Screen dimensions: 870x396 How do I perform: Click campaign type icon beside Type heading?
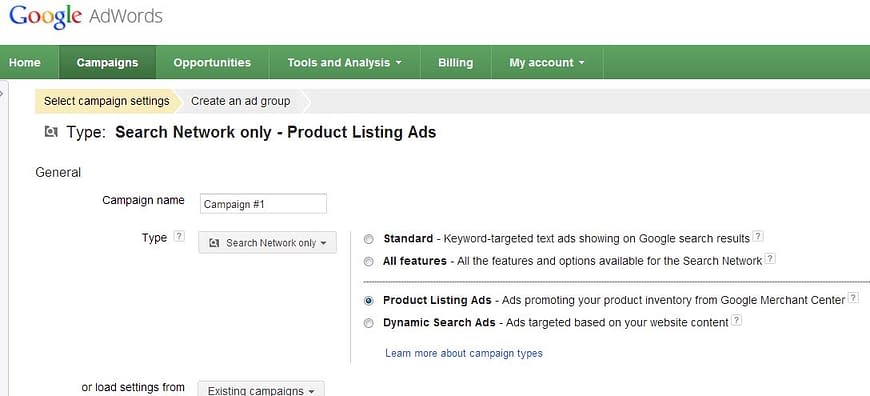click(51, 132)
